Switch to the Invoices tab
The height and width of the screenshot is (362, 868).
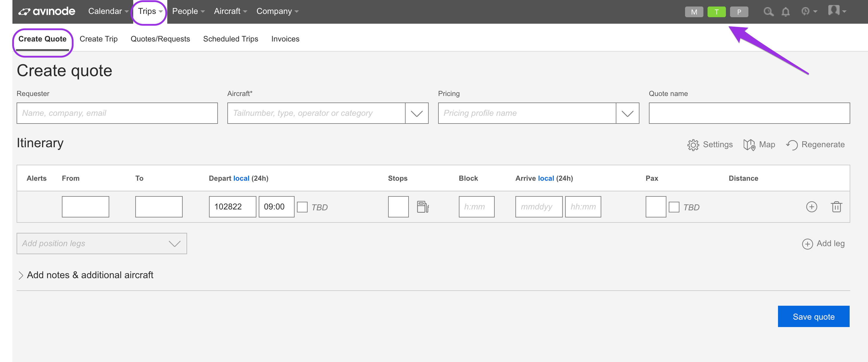point(285,39)
